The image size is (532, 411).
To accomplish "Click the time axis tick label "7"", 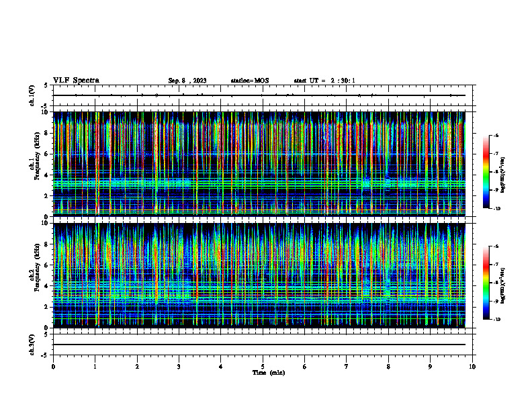I will (x=347, y=367).
